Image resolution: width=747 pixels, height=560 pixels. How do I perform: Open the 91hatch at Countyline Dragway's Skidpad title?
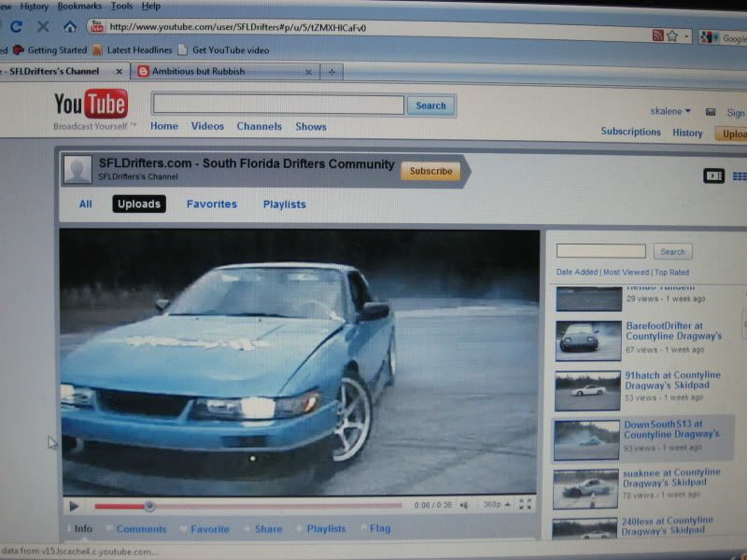(672, 380)
